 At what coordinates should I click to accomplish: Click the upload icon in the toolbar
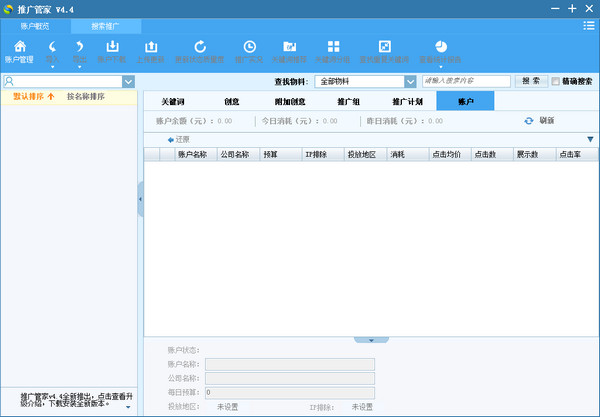click(x=152, y=47)
